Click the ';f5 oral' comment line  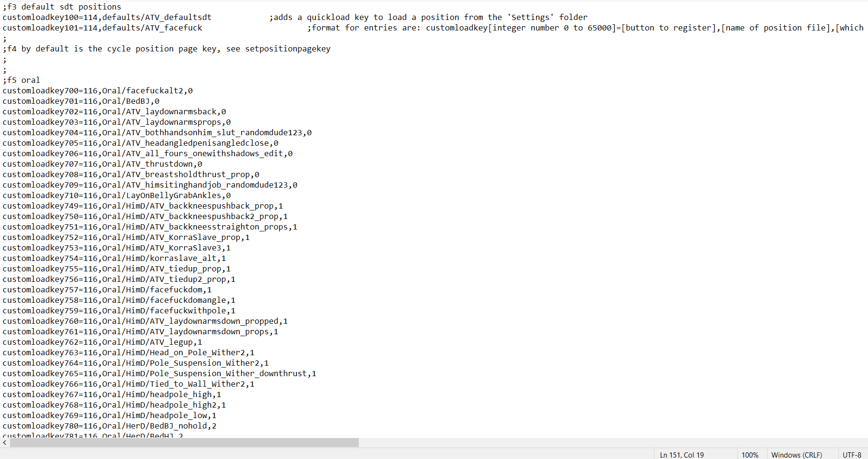[x=21, y=80]
